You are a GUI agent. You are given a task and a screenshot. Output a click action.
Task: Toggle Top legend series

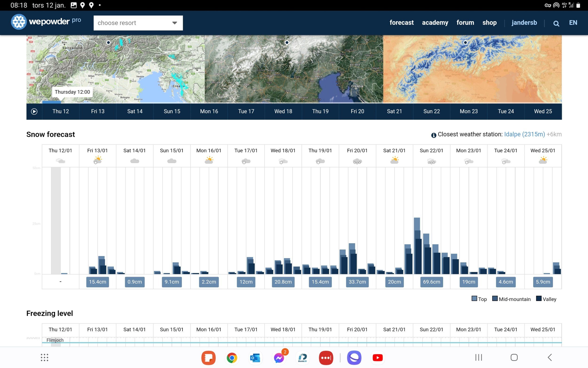479,299
